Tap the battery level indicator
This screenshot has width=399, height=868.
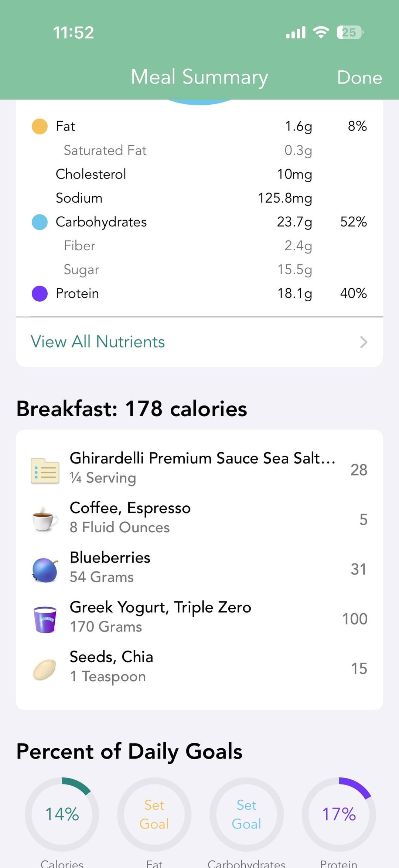(350, 33)
